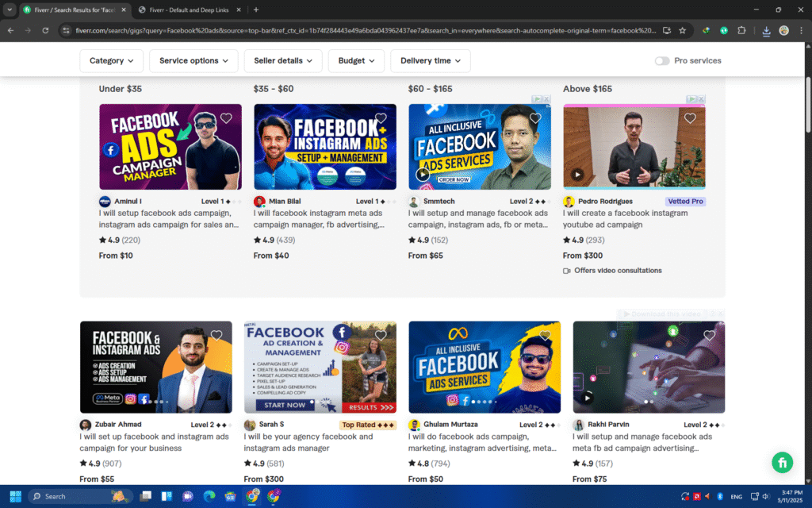Toggle Pro services switch
The image size is (812, 508).
661,60
